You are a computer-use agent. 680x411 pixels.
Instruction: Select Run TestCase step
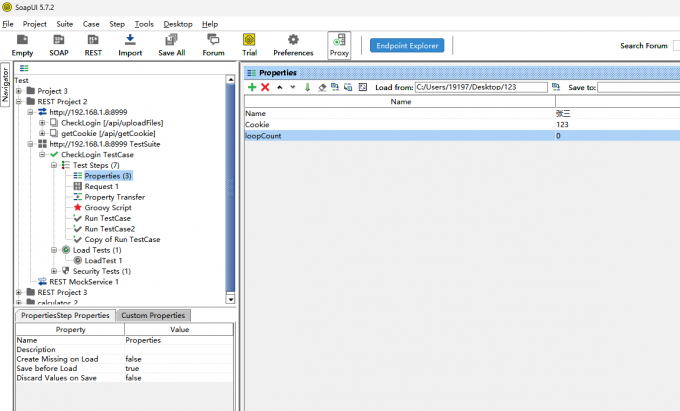pyautogui.click(x=108, y=218)
